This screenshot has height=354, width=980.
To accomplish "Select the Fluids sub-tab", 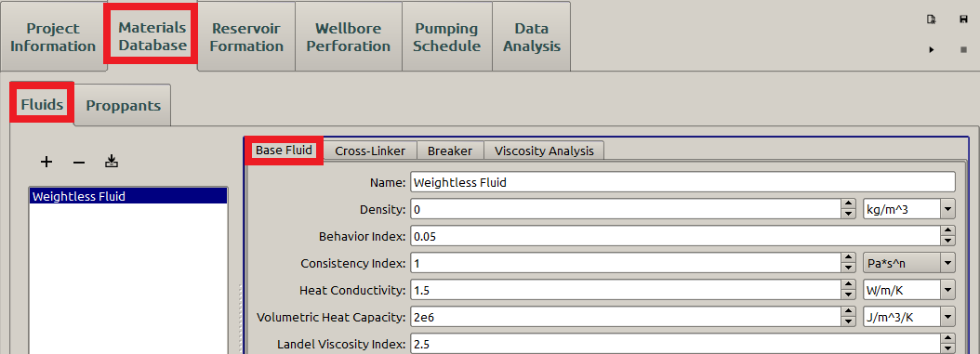I will pyautogui.click(x=43, y=104).
